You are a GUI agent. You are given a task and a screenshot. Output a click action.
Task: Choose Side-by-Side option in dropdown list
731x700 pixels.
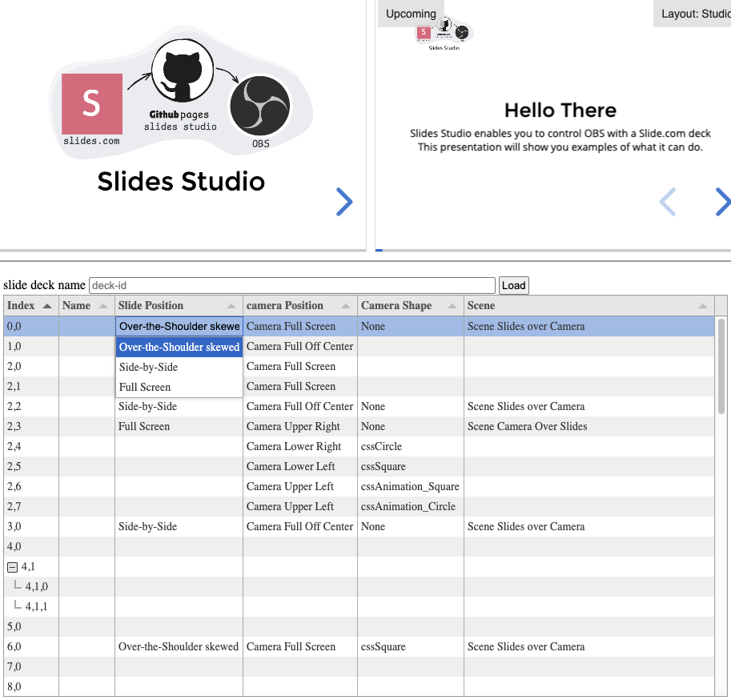pos(179,367)
